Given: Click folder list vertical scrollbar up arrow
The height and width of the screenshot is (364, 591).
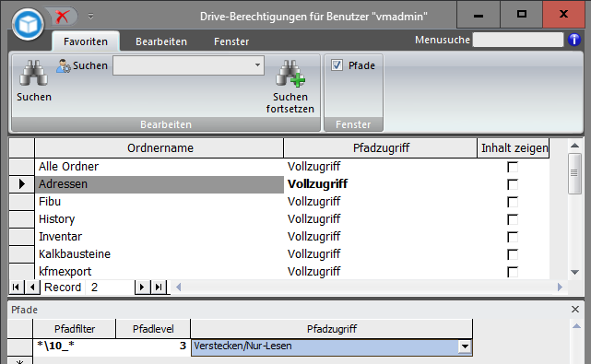Looking at the screenshot, I should coord(574,146).
